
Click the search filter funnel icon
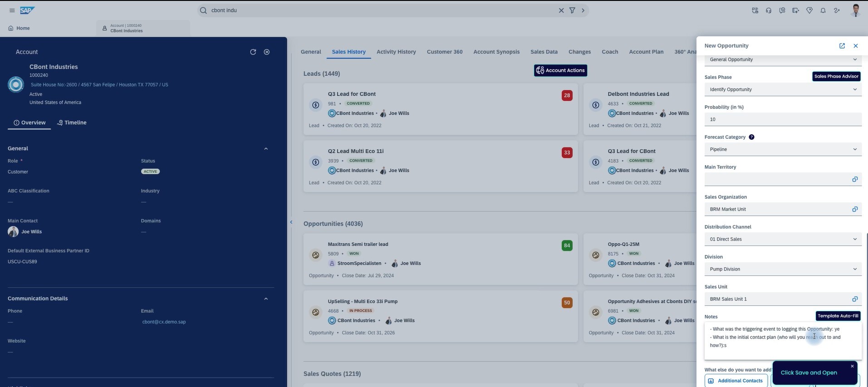click(572, 10)
